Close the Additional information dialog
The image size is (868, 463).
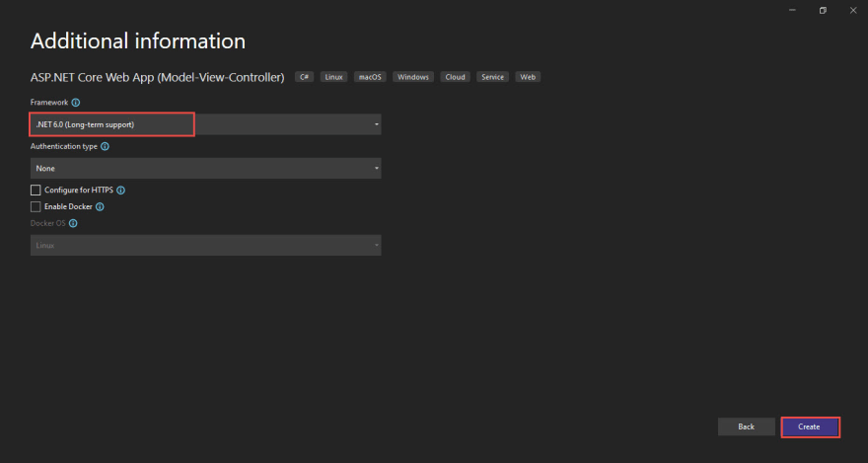(853, 10)
